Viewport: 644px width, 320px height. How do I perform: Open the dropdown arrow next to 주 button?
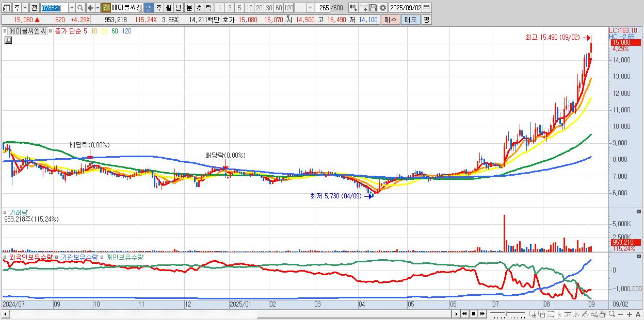(x=25, y=8)
